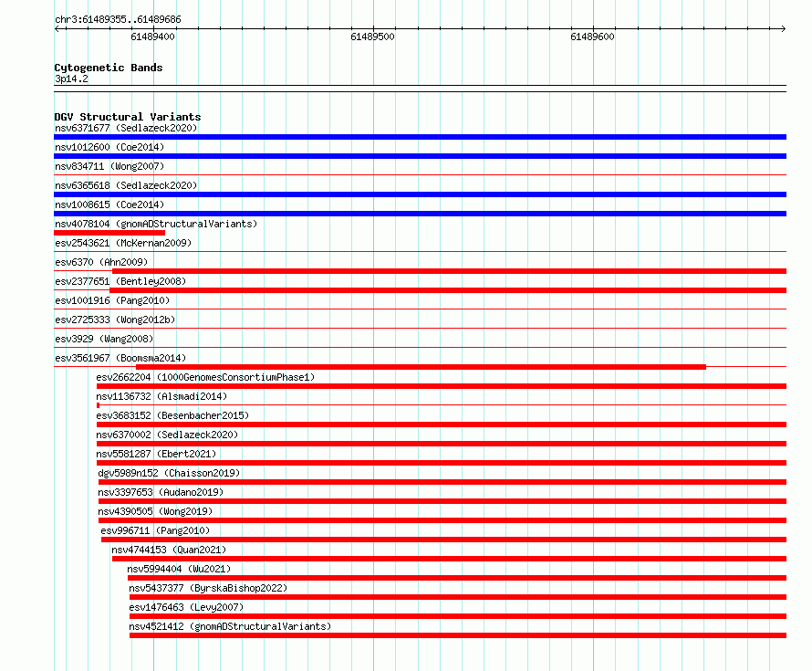This screenshot has height=671, width=812.
Task: Select the red bar under esv6370 (Ahn2009)
Action: pyautogui.click(x=449, y=271)
